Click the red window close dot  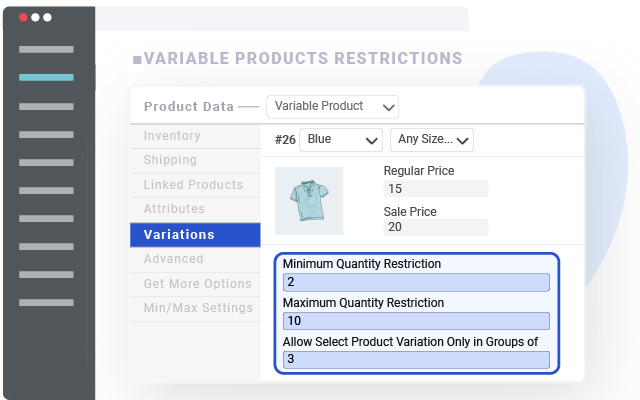(x=23, y=18)
